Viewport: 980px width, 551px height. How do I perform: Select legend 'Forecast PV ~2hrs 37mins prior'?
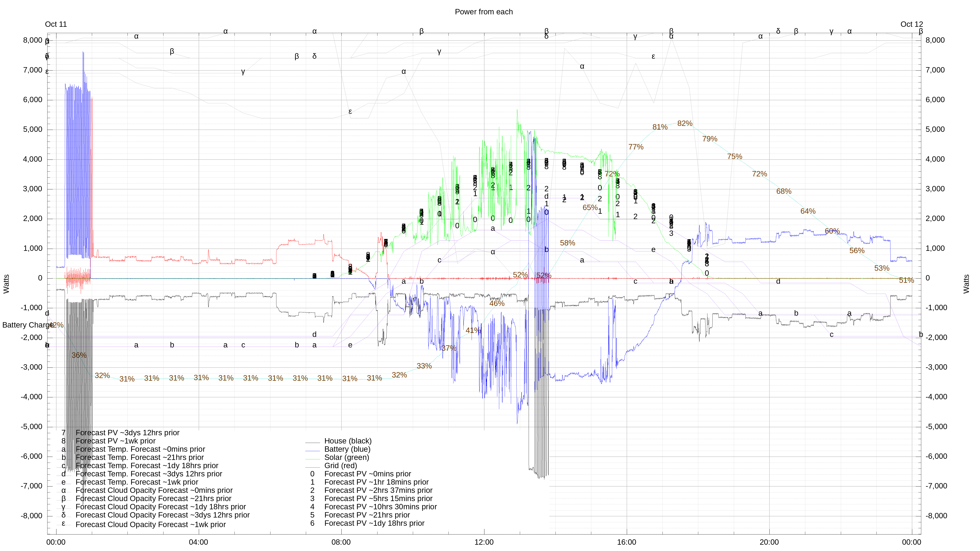point(378,491)
